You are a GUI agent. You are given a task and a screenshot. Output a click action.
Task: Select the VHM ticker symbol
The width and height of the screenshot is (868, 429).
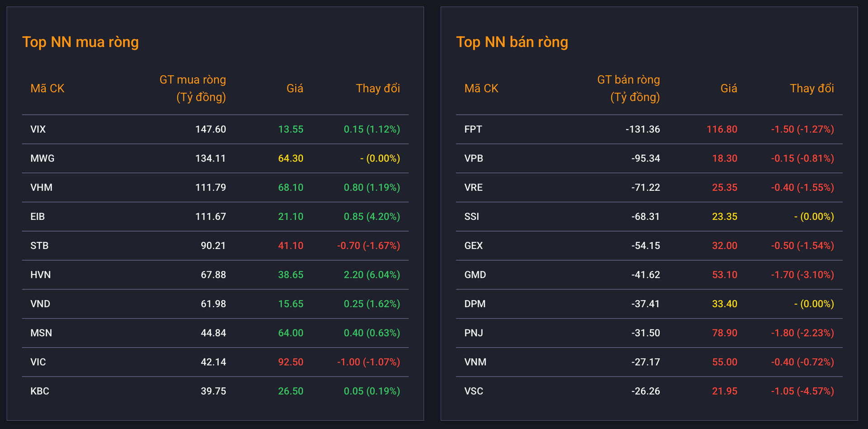(x=42, y=187)
